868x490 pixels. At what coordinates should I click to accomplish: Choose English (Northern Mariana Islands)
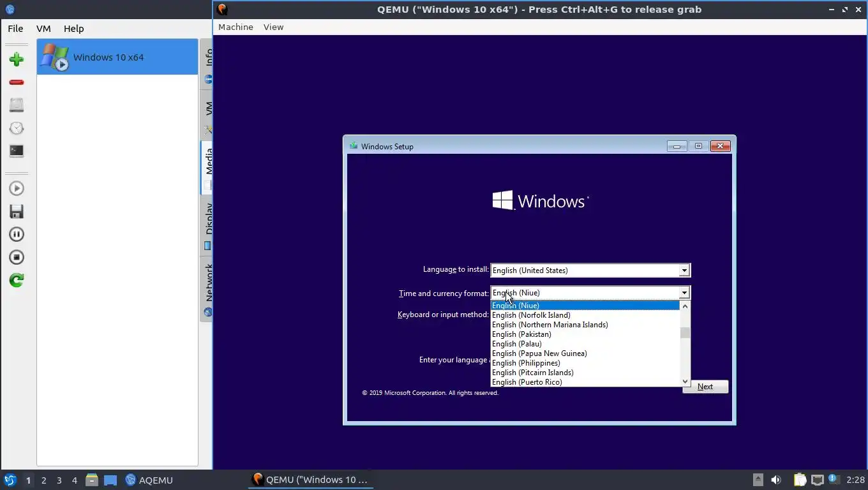click(585, 325)
